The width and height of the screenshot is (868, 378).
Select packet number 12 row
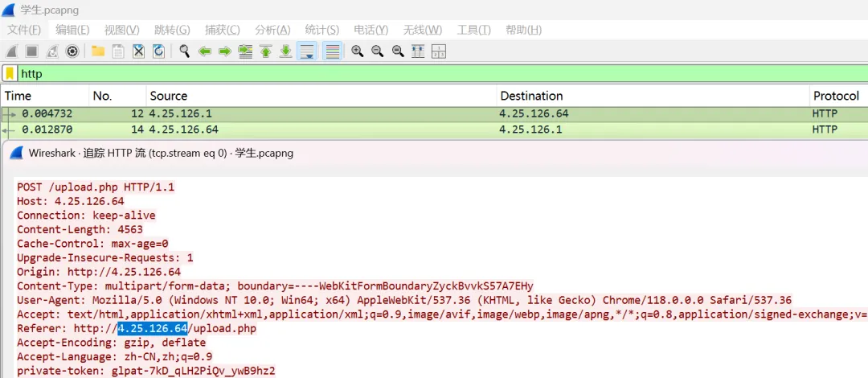(434, 114)
